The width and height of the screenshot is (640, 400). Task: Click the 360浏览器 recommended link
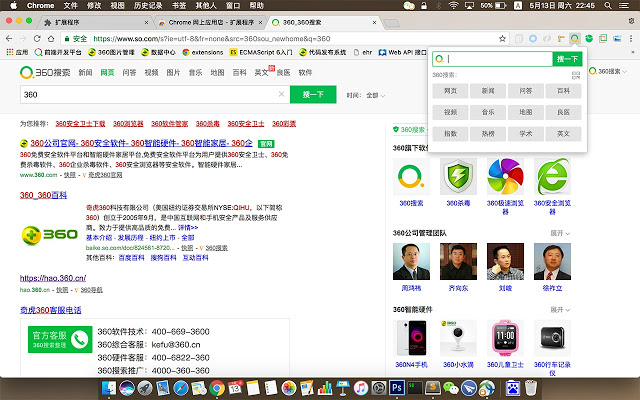(128, 124)
